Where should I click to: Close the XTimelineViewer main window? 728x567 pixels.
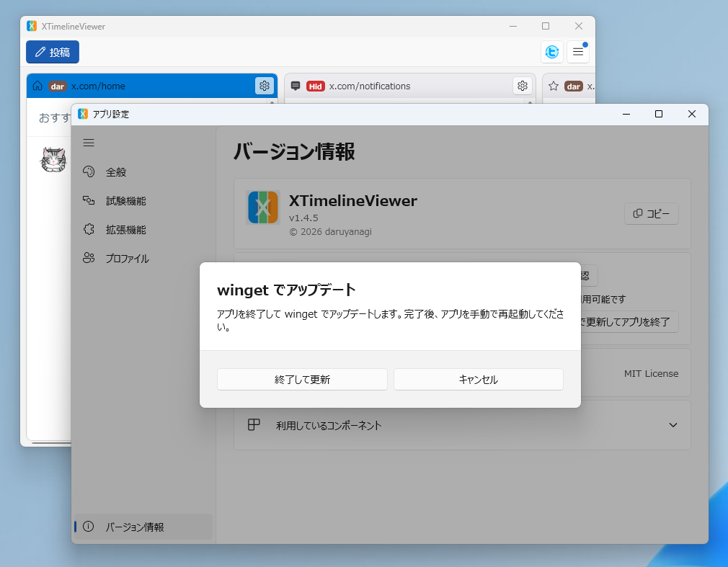coord(579,26)
